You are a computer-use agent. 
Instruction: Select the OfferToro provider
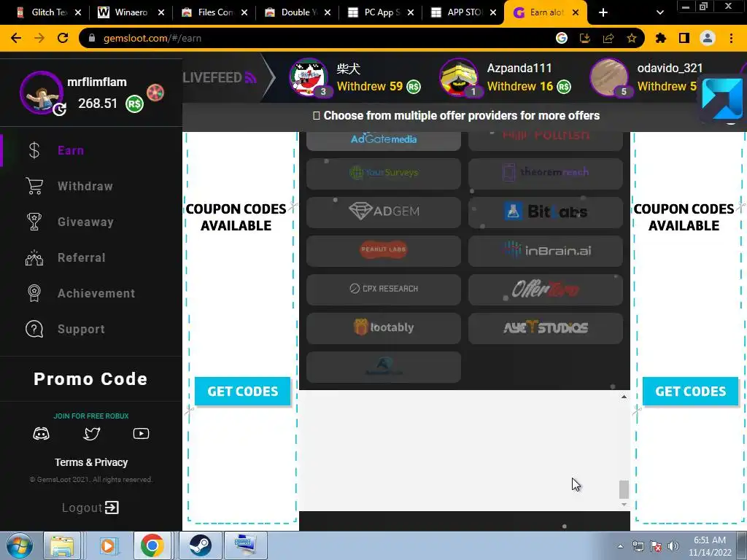tap(546, 289)
